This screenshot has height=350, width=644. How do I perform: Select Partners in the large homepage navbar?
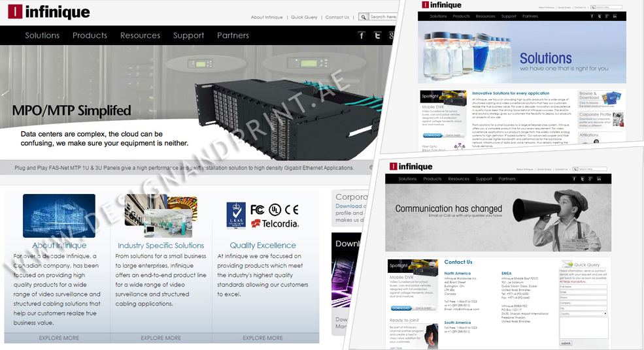pos(233,35)
